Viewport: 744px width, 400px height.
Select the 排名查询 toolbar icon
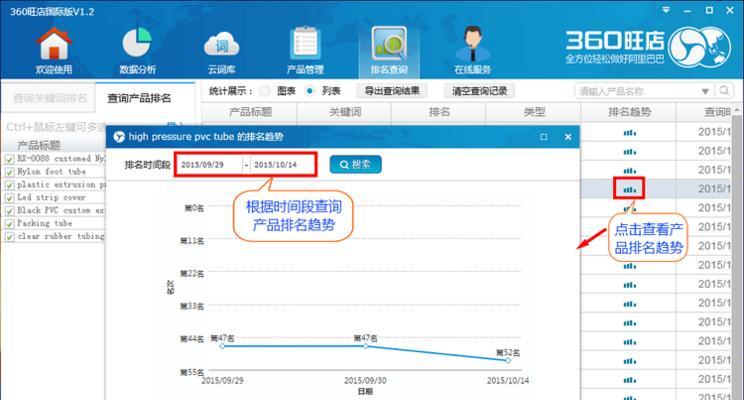[x=389, y=50]
